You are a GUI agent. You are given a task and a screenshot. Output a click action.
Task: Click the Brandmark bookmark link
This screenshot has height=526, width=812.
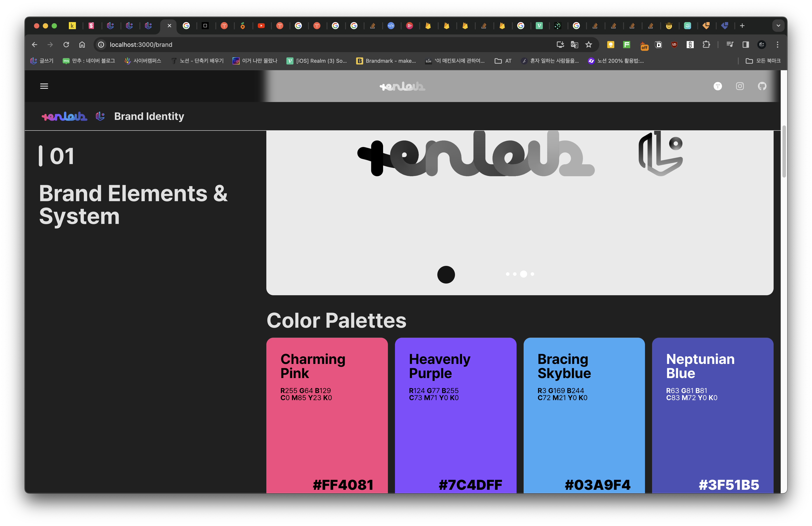click(x=386, y=61)
